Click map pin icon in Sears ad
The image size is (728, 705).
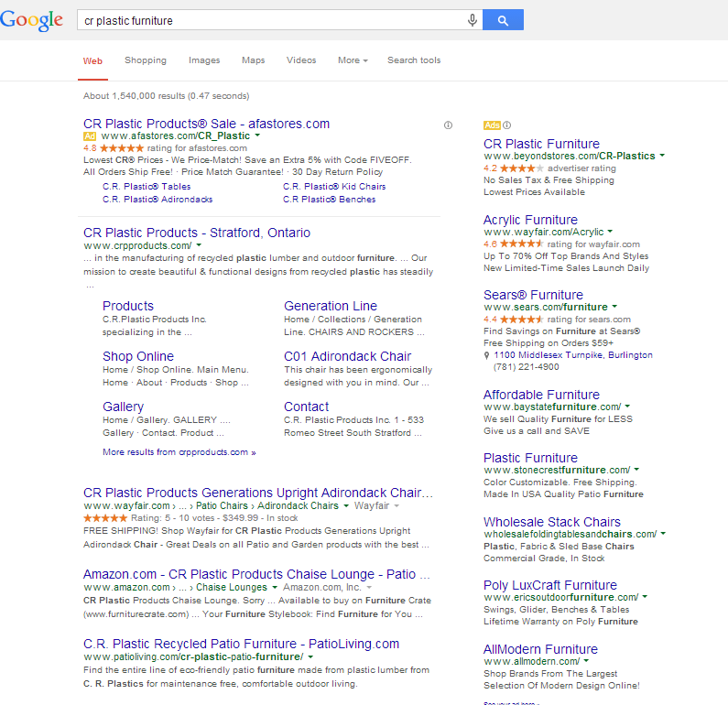click(486, 355)
